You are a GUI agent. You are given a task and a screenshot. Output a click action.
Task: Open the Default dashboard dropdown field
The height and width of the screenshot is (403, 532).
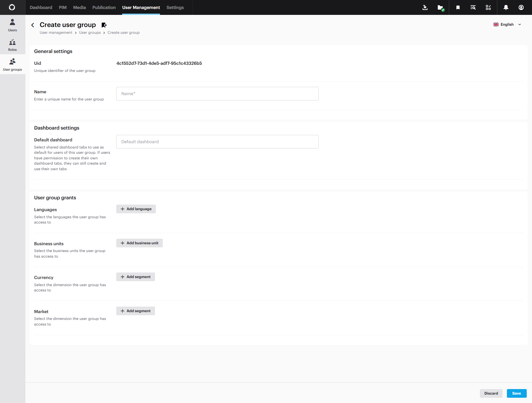pyautogui.click(x=217, y=142)
